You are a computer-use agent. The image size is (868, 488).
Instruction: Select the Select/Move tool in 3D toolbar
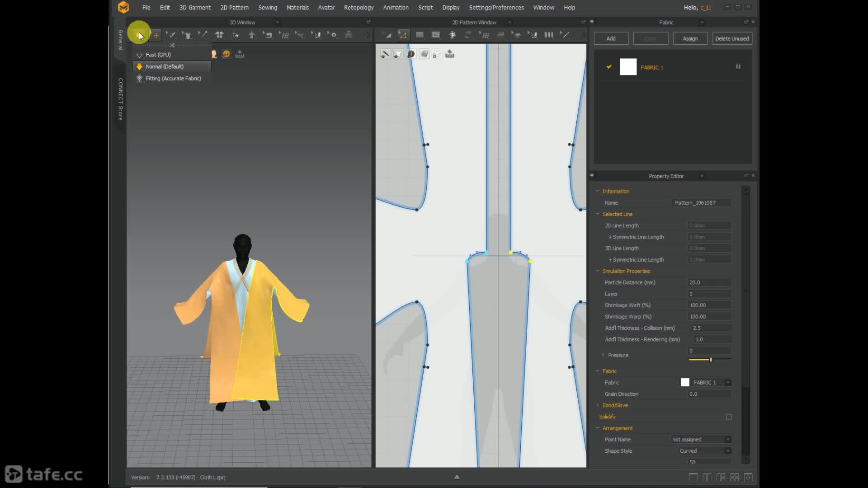point(156,35)
